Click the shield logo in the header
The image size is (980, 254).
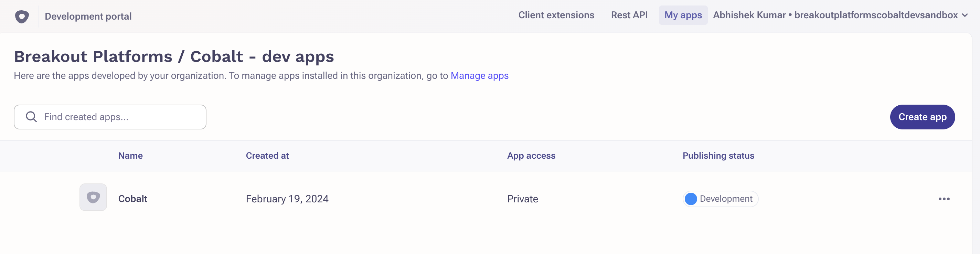(x=22, y=17)
